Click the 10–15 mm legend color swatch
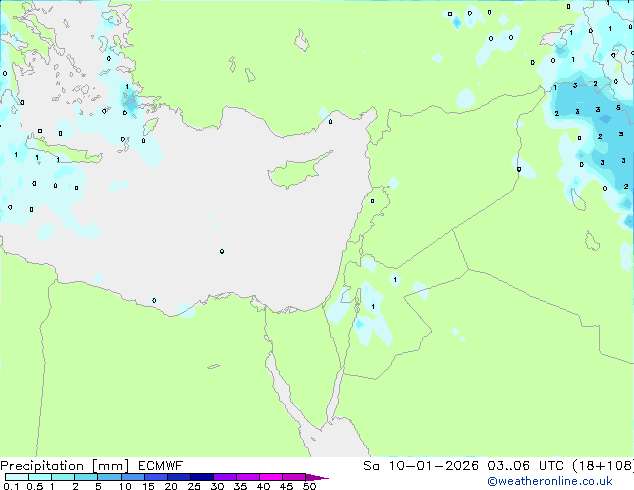 pyautogui.click(x=133, y=477)
